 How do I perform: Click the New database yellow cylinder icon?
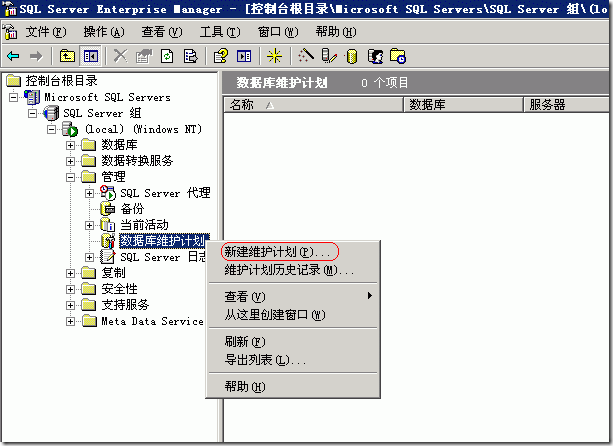(x=352, y=56)
